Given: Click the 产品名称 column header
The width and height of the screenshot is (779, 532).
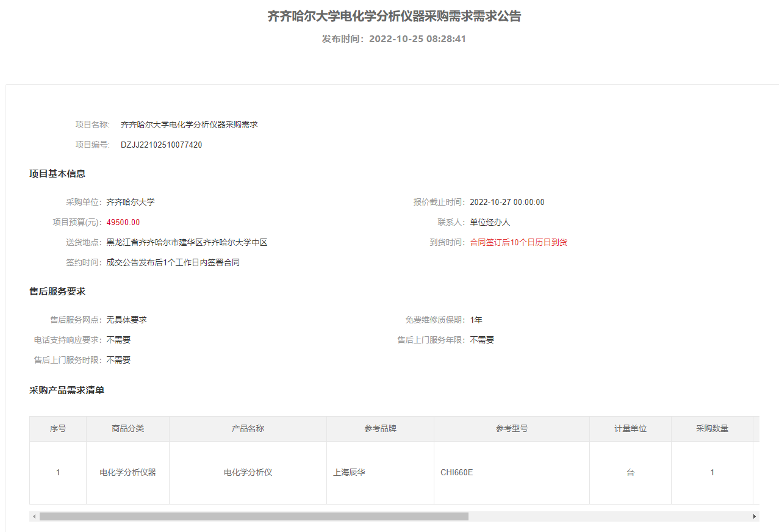Looking at the screenshot, I should point(248,428).
